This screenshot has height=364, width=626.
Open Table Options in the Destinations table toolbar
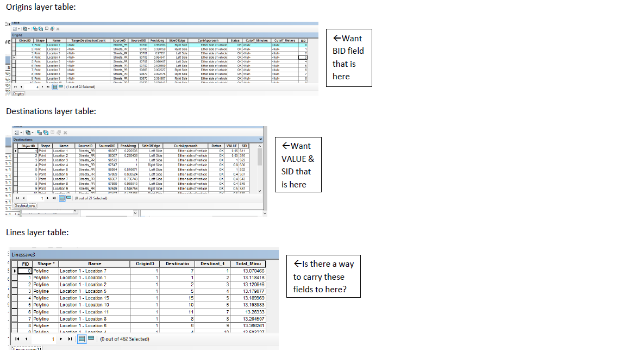point(17,133)
